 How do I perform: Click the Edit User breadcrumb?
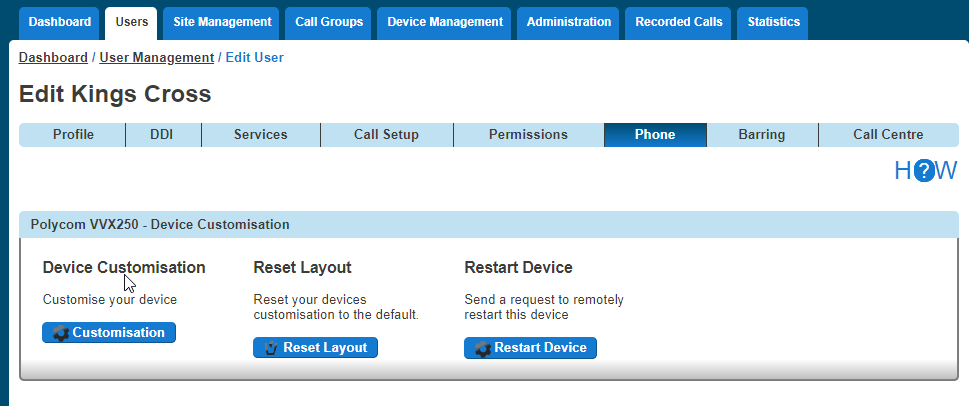(x=255, y=58)
